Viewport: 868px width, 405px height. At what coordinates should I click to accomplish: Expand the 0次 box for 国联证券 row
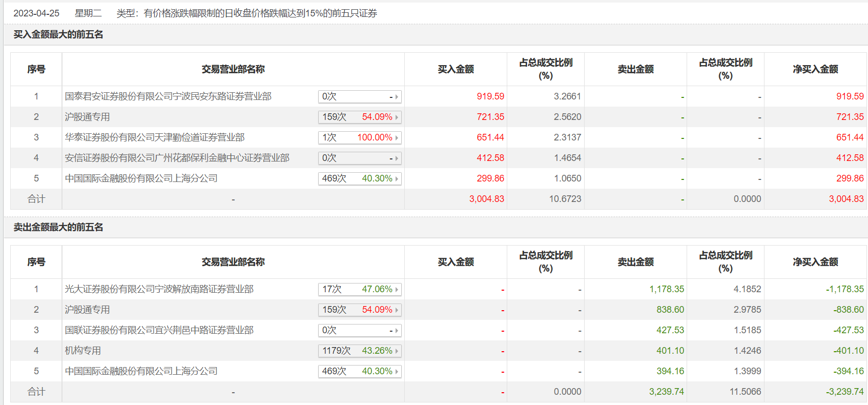360,330
